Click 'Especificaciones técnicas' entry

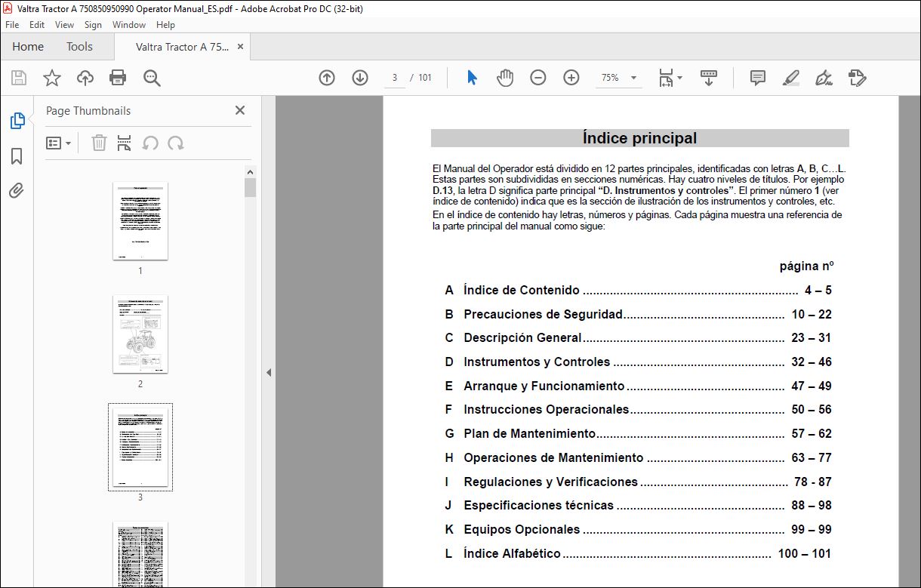tap(638, 505)
